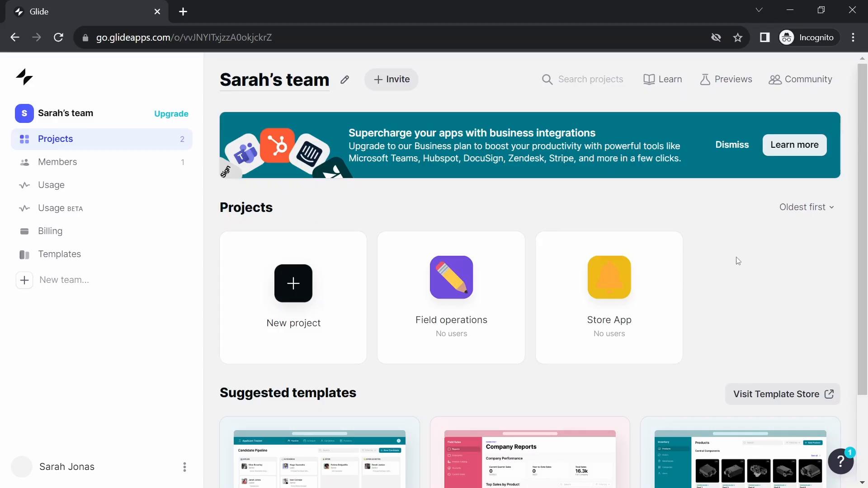Click the Learn more button on upgrade banner
The image size is (868, 488).
(795, 144)
